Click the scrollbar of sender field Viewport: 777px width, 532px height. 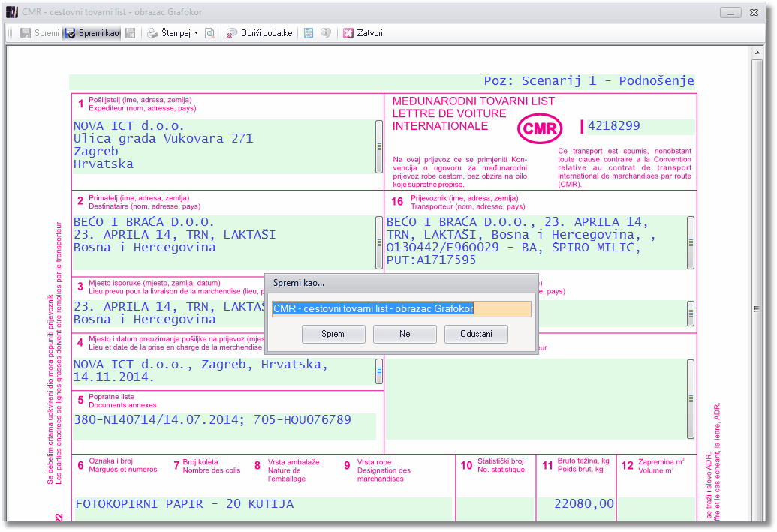pyautogui.click(x=379, y=146)
